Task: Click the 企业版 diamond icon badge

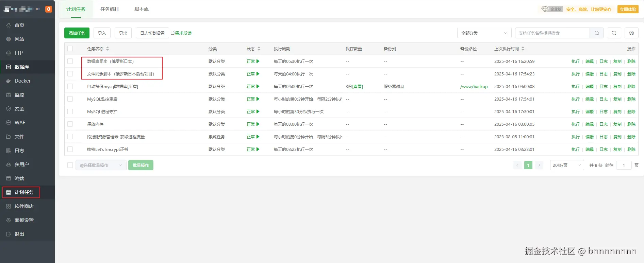Action: tap(552, 9)
